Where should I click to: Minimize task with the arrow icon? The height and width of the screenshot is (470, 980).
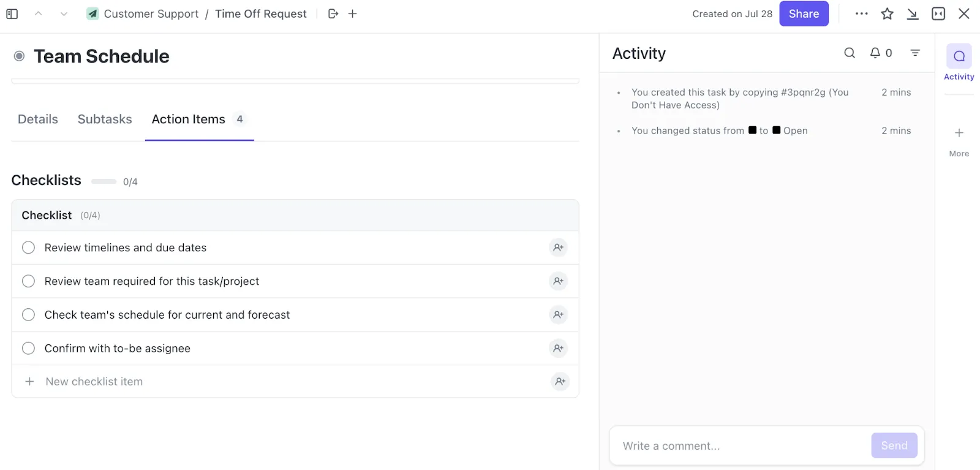[x=913, y=13]
